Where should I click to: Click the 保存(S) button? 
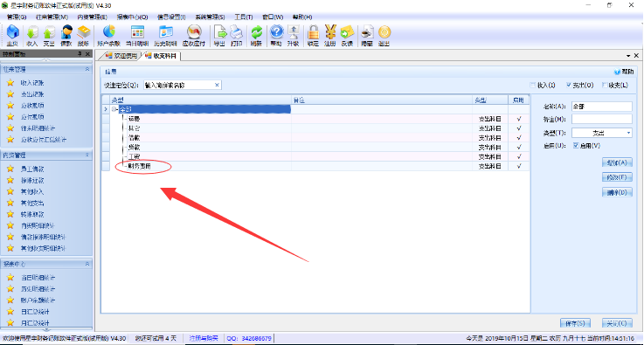(x=575, y=323)
